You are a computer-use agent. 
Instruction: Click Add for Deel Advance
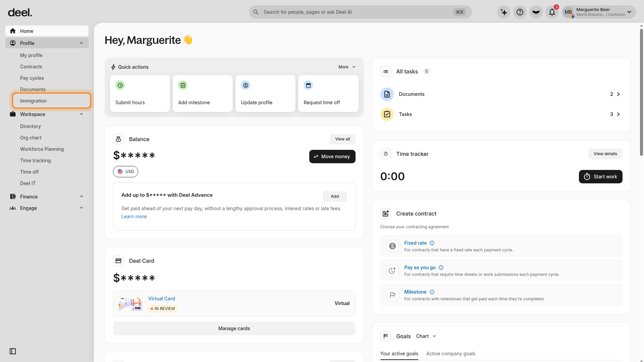335,196
